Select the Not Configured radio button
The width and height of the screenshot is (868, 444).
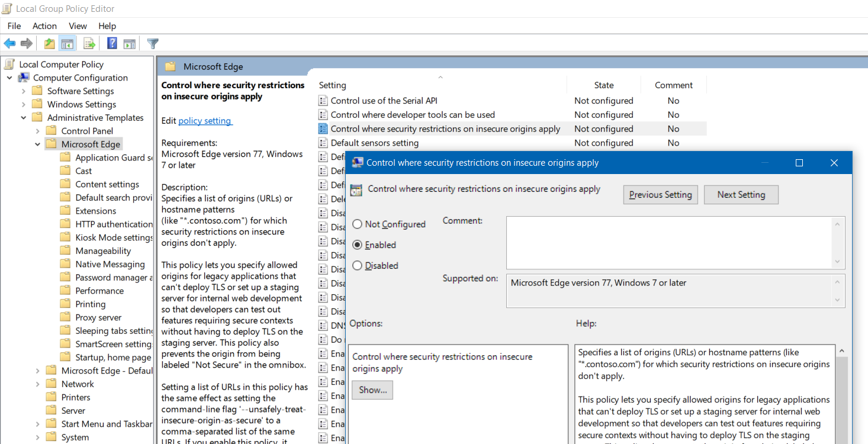tap(357, 224)
